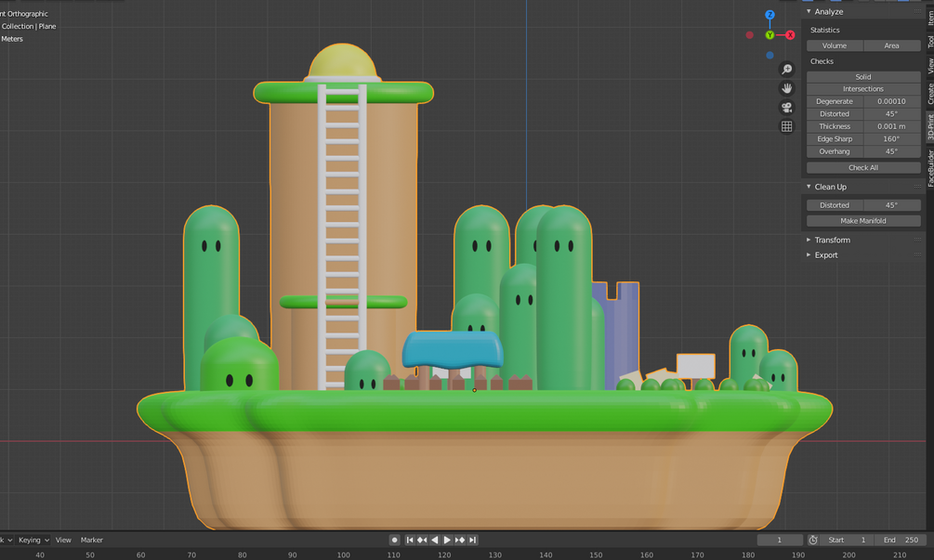This screenshot has height=560, width=934.
Task: Click the current frame field showing 1
Action: pos(780,540)
